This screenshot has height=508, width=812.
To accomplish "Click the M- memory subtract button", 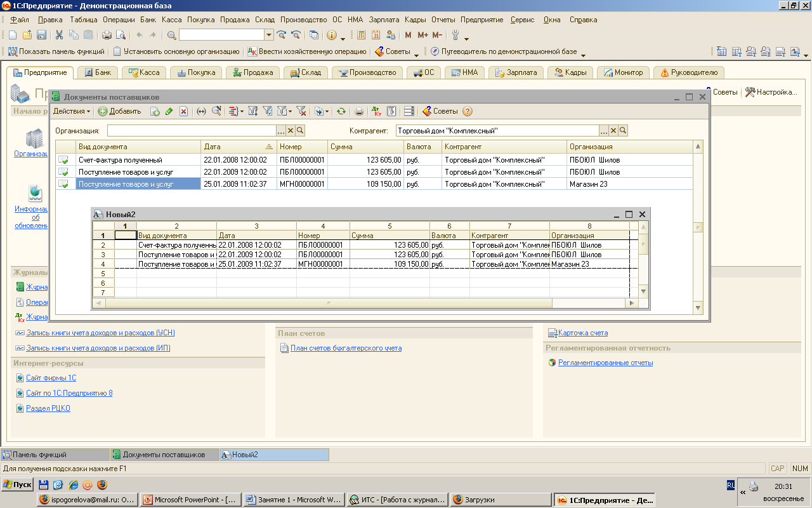I will pos(438,35).
